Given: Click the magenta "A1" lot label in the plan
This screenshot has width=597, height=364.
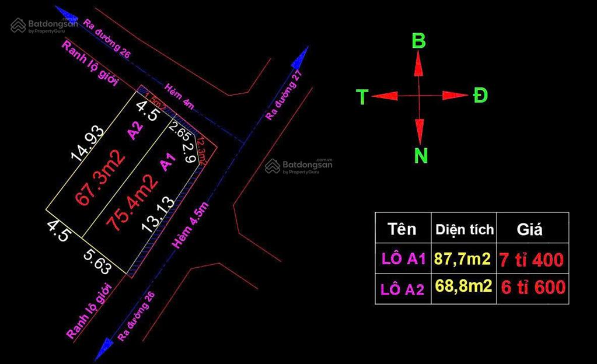Looking at the screenshot, I should 167,162.
